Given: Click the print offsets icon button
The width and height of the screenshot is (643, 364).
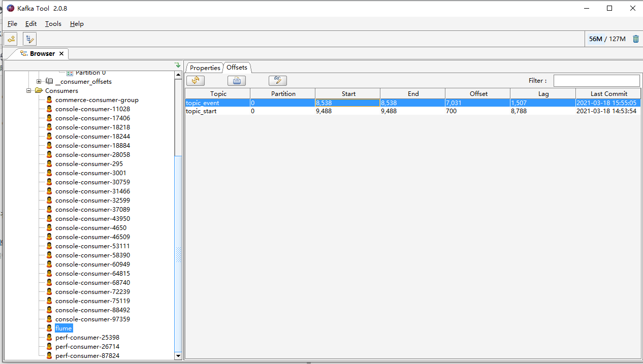Looking at the screenshot, I should 237,80.
